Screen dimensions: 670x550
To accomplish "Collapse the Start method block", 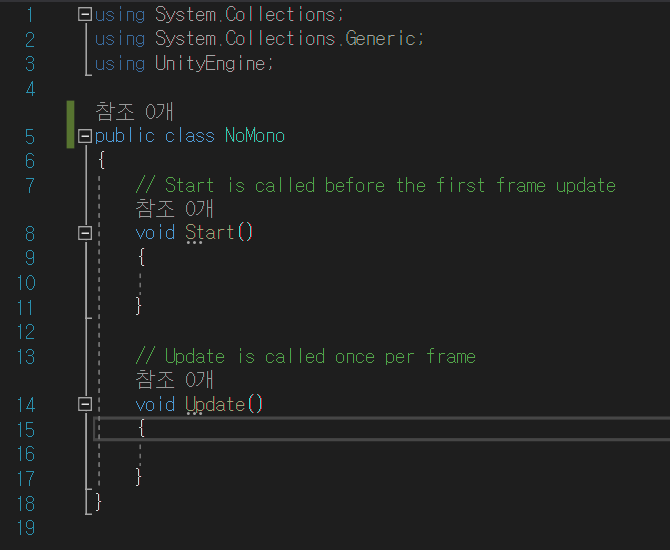I will 85,233.
